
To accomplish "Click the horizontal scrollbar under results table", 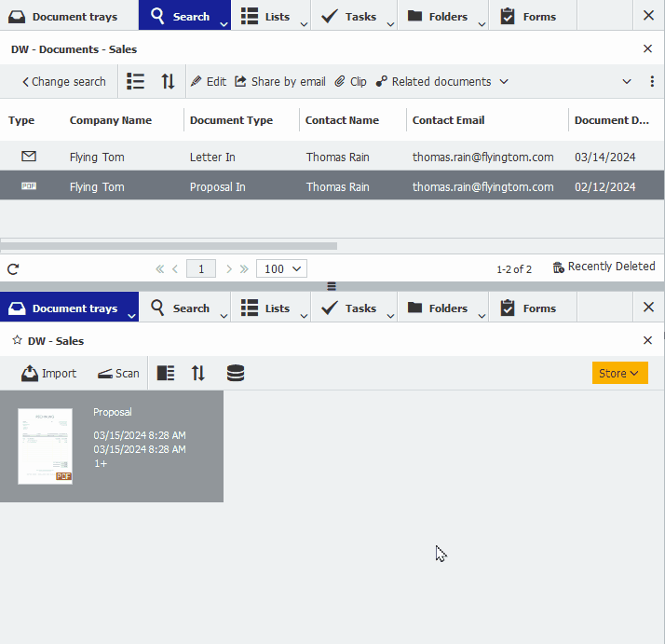I will [168, 246].
